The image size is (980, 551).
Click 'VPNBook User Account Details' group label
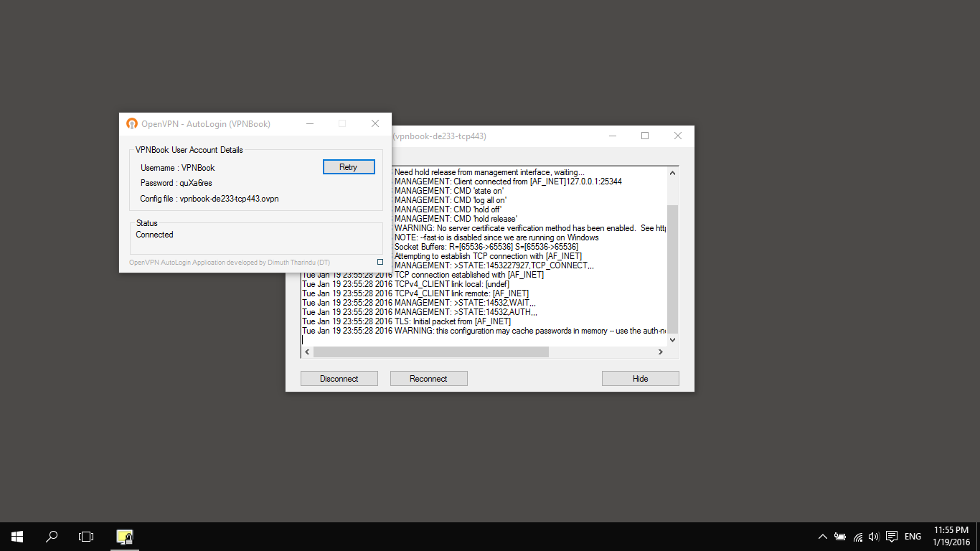click(x=189, y=150)
